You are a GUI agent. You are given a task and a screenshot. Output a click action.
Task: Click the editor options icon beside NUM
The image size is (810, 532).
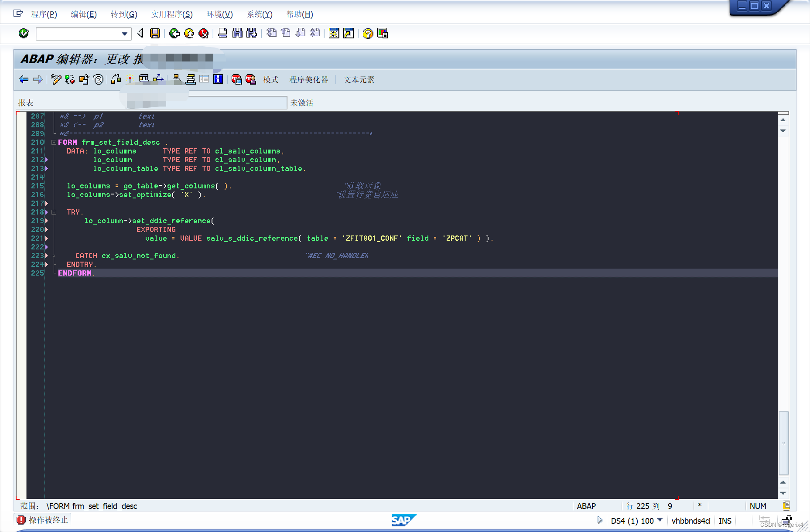coord(786,506)
